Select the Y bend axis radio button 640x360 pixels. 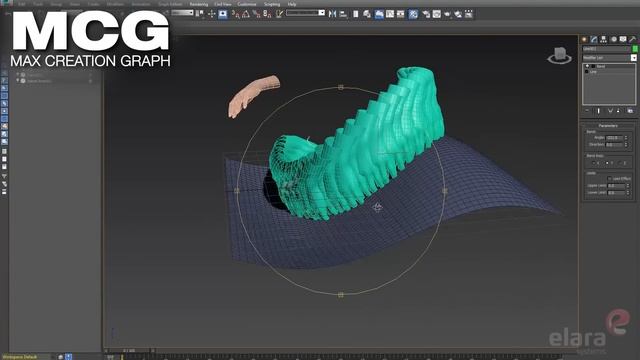607,163
